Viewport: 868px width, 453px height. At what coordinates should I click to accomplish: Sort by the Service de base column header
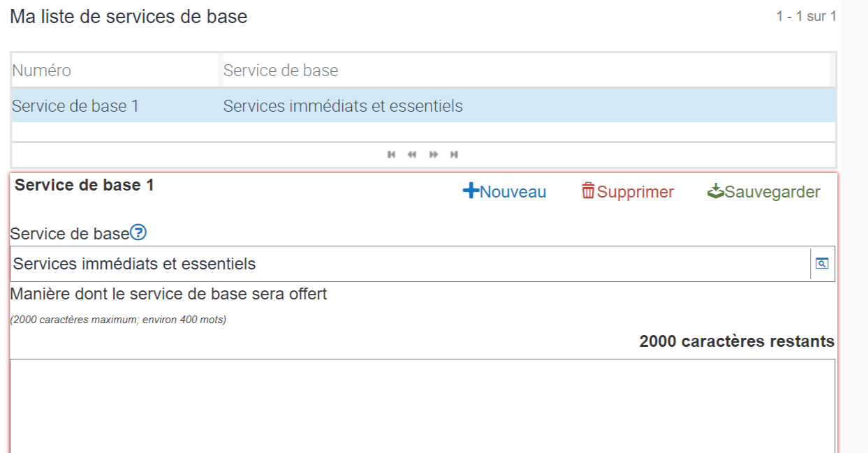pos(281,70)
